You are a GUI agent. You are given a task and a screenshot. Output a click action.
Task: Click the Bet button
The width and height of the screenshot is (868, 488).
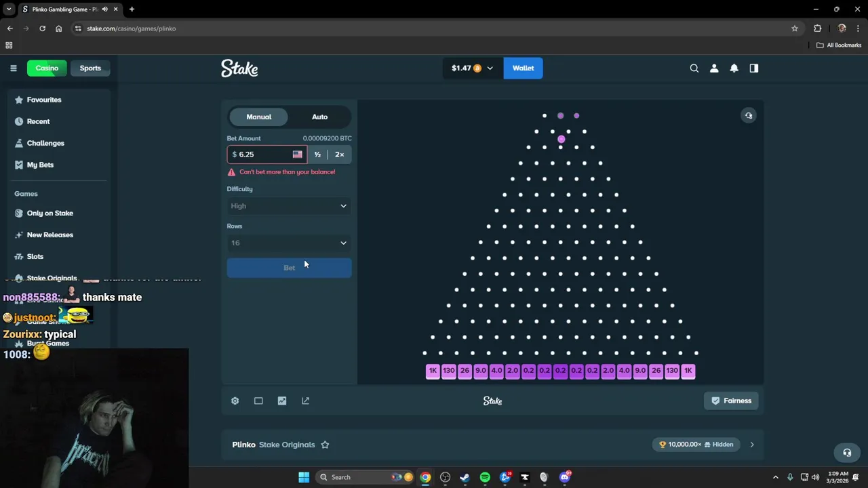coord(289,268)
